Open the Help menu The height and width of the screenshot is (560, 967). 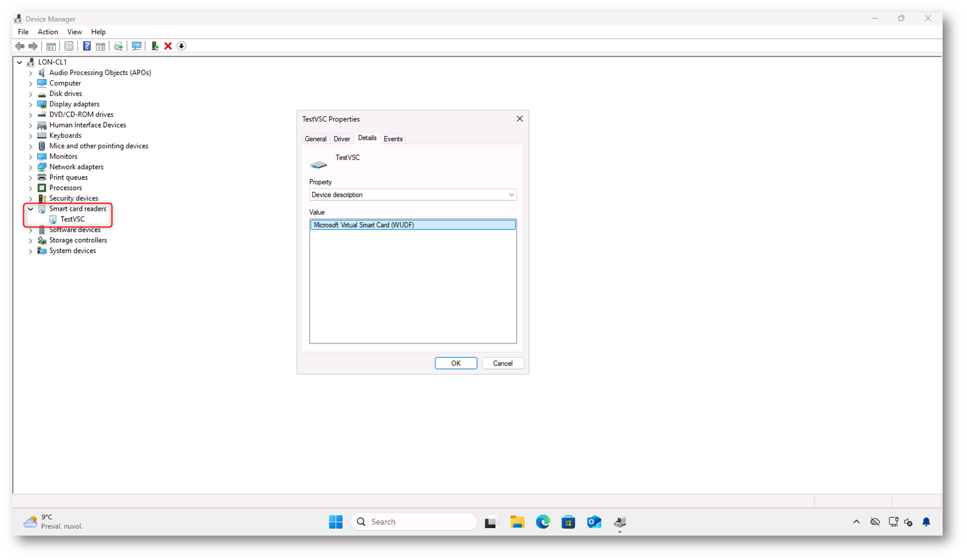pyautogui.click(x=98, y=32)
